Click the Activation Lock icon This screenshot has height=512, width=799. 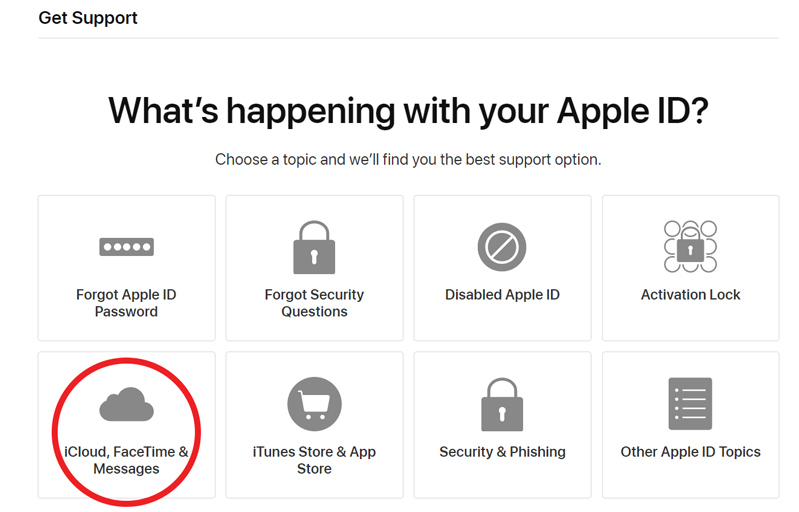coord(690,246)
